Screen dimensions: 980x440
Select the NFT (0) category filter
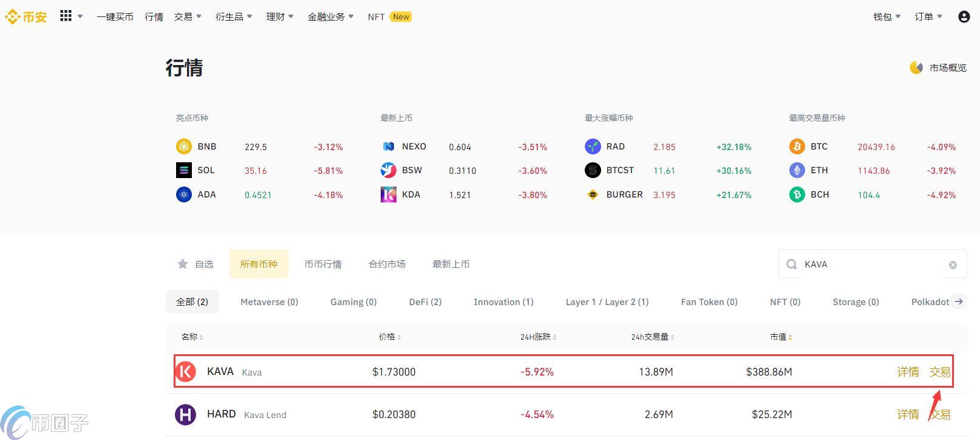(785, 301)
